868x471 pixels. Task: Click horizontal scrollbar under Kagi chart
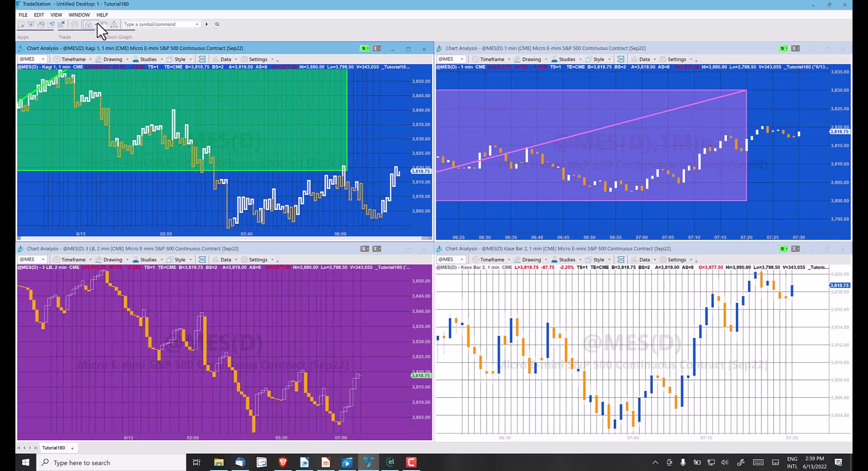(x=225, y=238)
